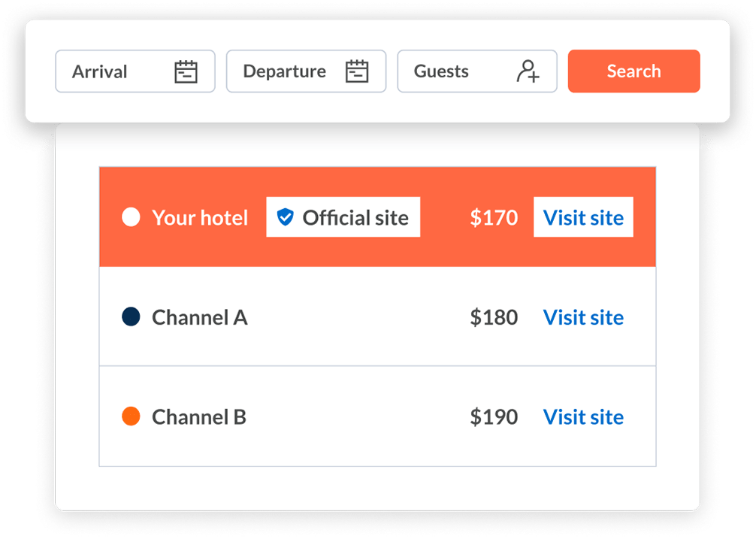756x539 pixels.
Task: Click the Arrival calendar icon
Action: 186,72
